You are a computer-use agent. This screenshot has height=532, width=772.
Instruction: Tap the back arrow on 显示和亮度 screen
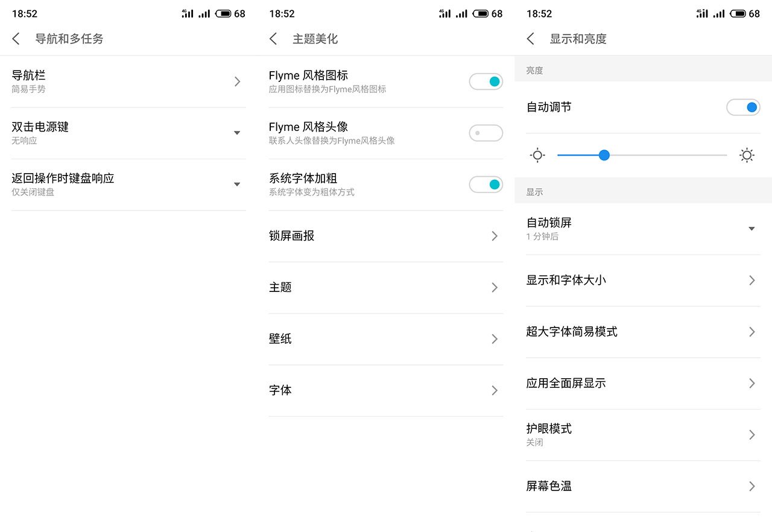[x=530, y=38]
